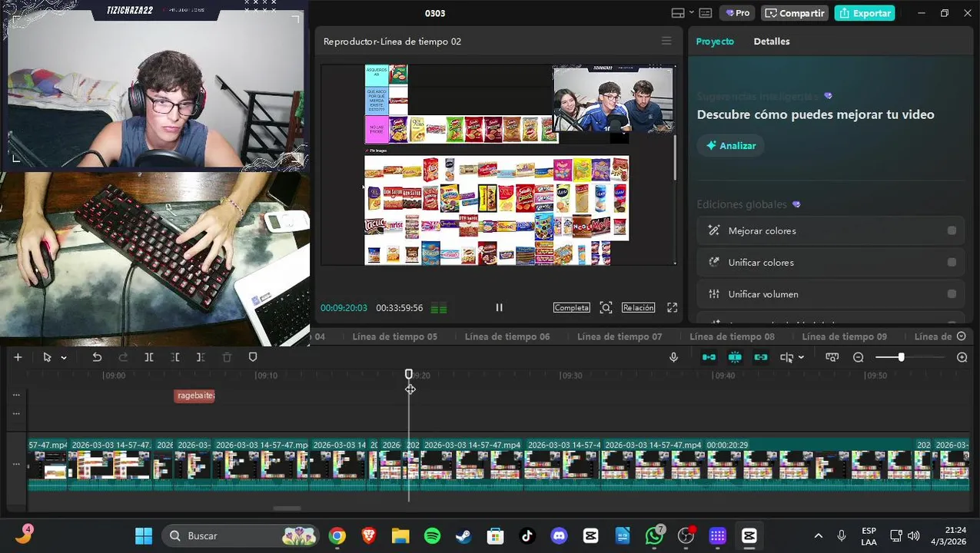Enter fullscreen preview
Viewport: 980px width, 553px height.
672,307
